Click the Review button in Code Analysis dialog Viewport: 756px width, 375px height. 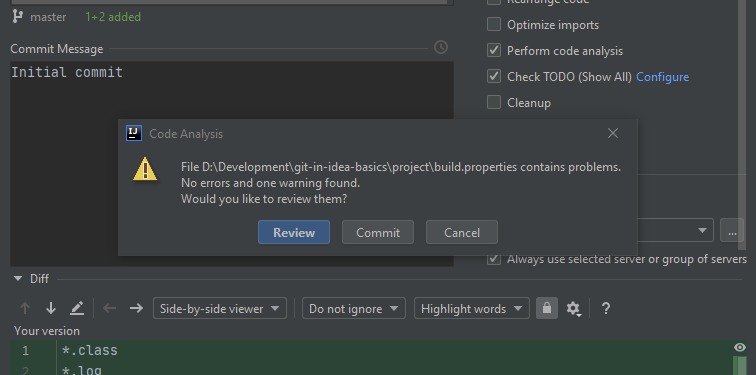294,232
